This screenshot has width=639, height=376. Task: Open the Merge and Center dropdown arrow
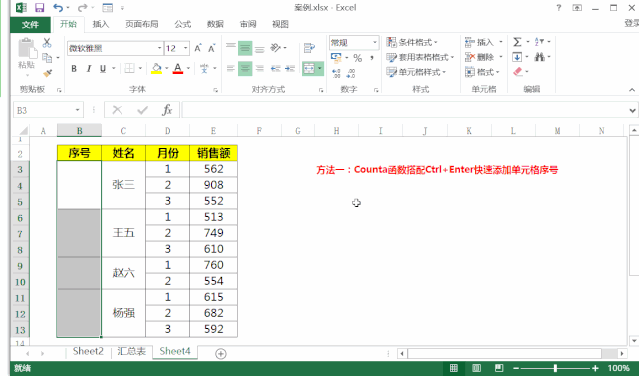320,69
